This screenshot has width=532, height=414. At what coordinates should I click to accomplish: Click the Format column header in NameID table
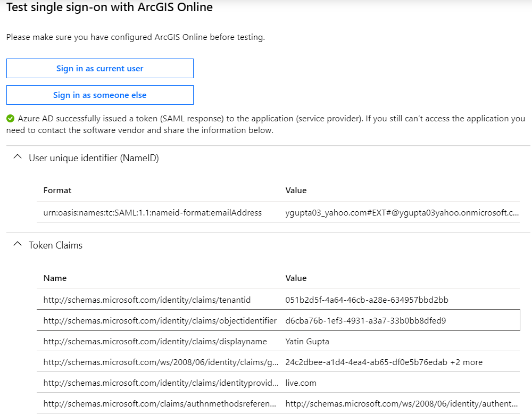click(57, 191)
